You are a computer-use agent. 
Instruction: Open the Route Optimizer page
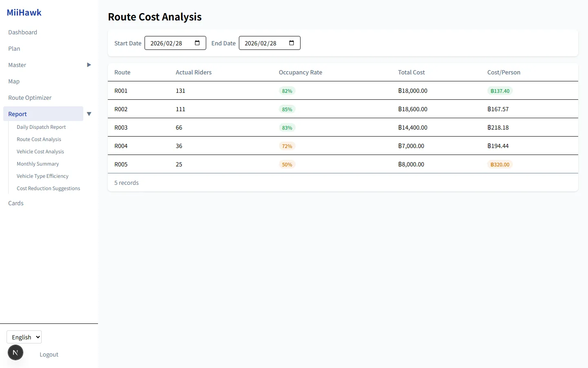[30, 98]
